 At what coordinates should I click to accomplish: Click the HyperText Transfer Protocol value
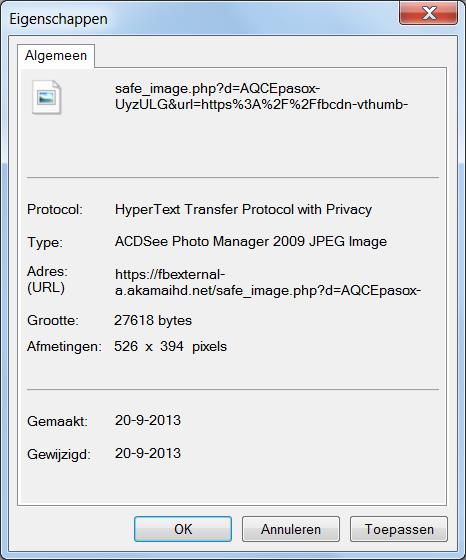point(243,209)
